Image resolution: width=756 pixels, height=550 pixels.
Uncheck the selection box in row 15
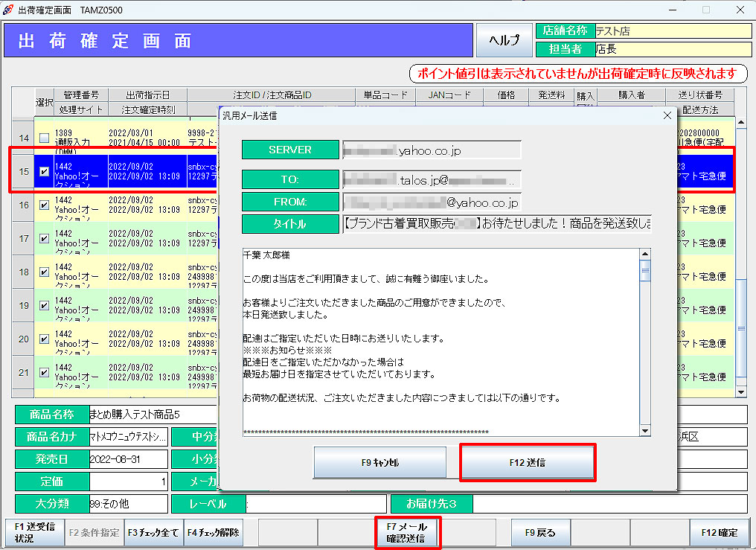[x=44, y=172]
